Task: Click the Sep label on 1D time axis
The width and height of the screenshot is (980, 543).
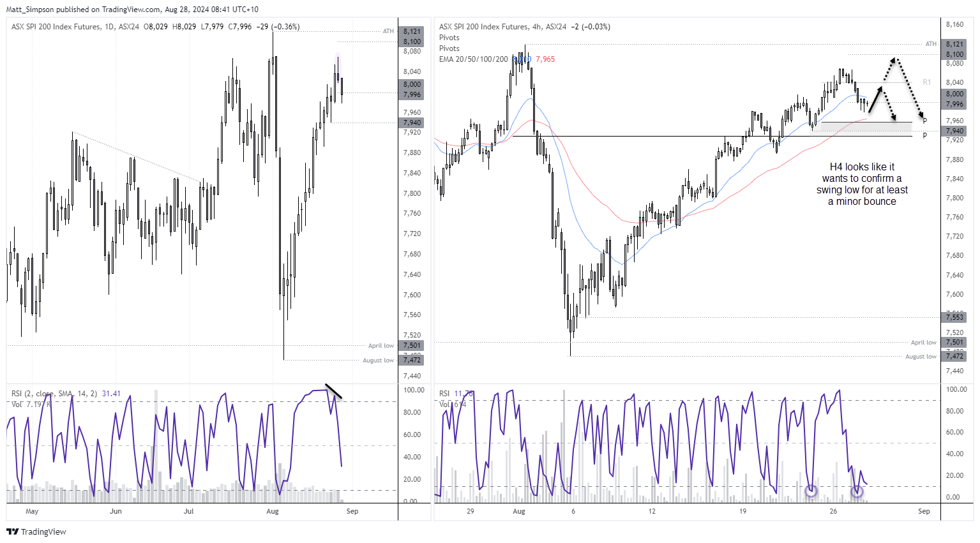Action: click(x=352, y=511)
